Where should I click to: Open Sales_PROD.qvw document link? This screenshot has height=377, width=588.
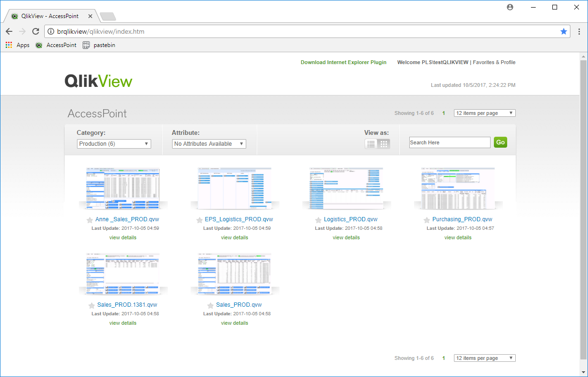[x=239, y=305]
